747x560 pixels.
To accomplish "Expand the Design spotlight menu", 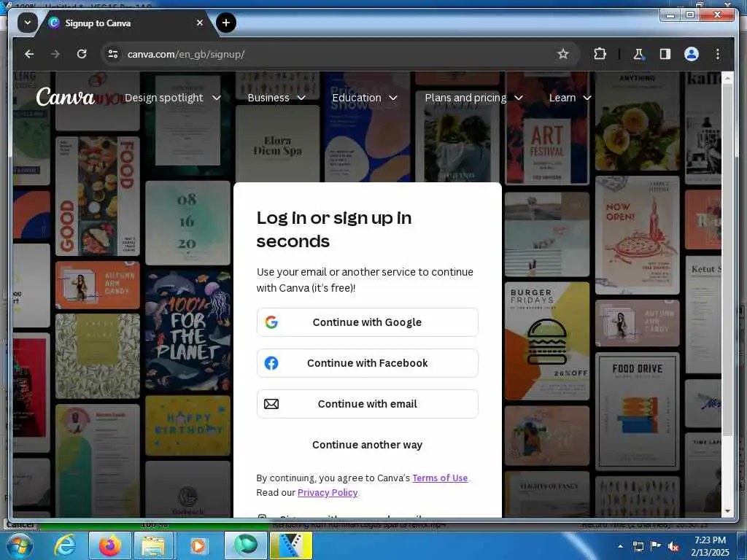I will [x=172, y=98].
